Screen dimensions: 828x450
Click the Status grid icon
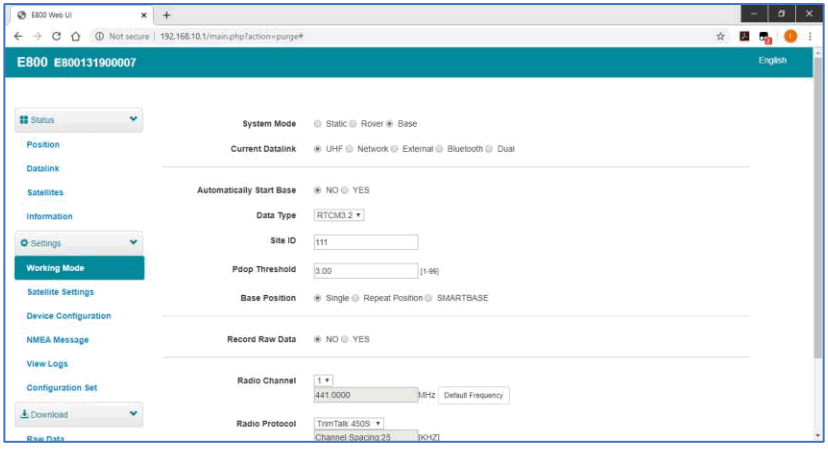[x=24, y=120]
